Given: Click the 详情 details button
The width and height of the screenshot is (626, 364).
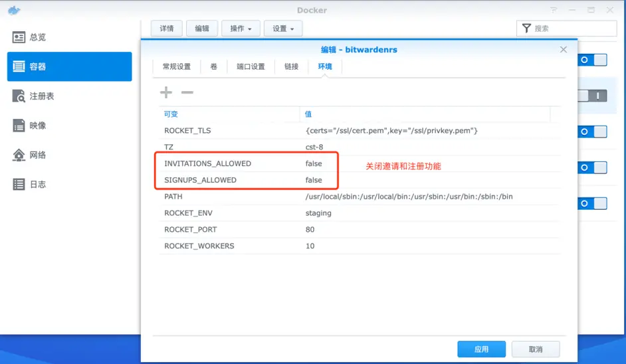Looking at the screenshot, I should pos(167,29).
